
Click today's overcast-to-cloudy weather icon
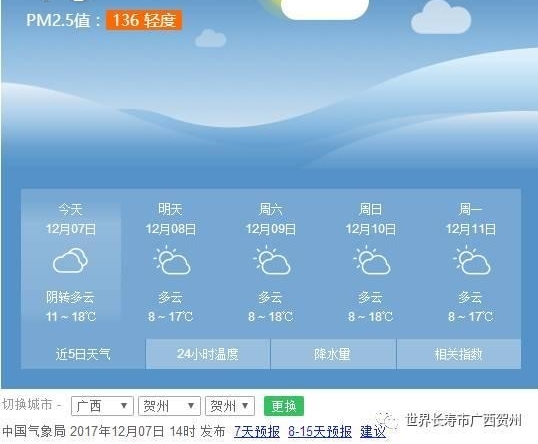pyautogui.click(x=70, y=260)
